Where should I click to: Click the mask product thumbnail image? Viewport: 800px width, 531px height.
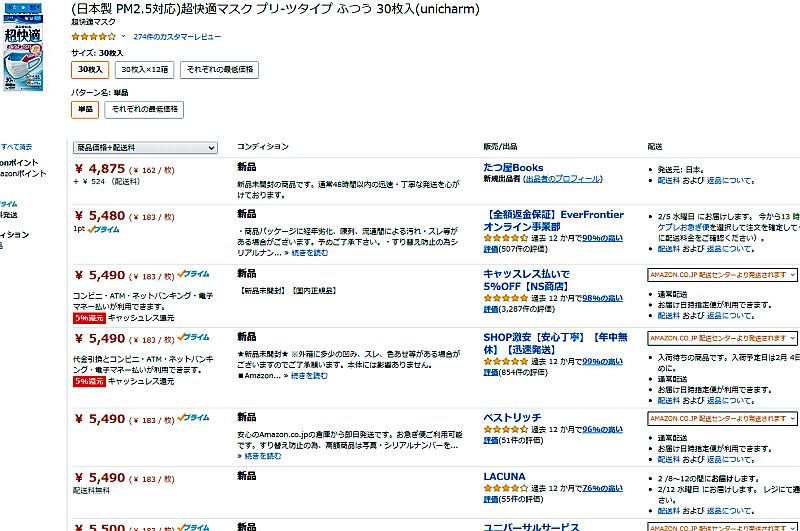point(23,47)
